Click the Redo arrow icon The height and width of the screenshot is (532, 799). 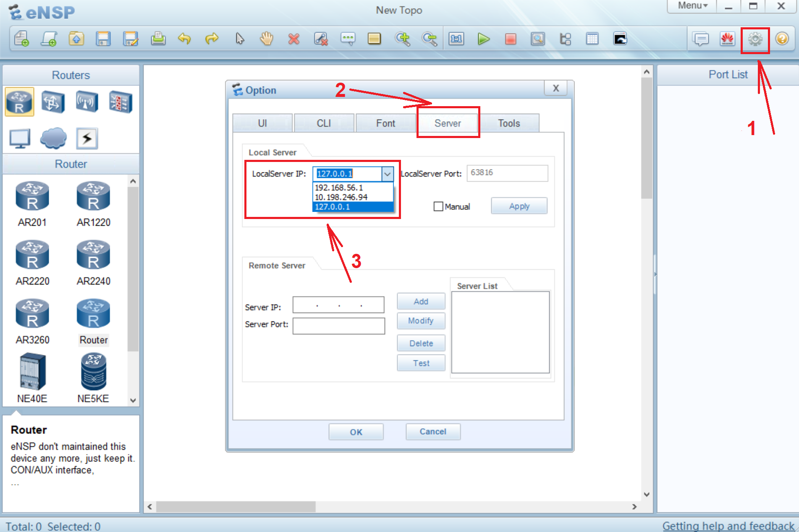coord(212,39)
